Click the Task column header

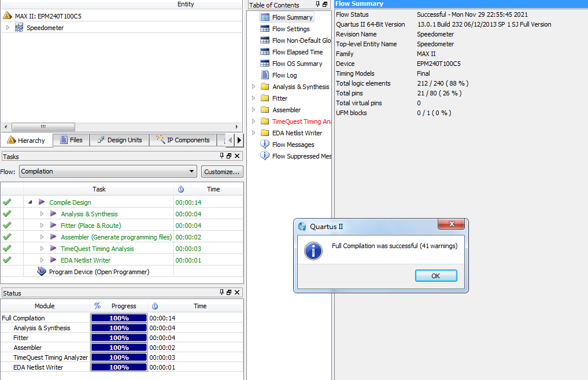[x=99, y=189]
